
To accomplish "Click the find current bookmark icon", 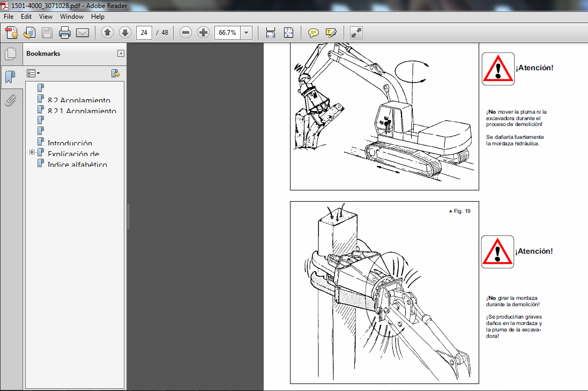I will tap(115, 73).
